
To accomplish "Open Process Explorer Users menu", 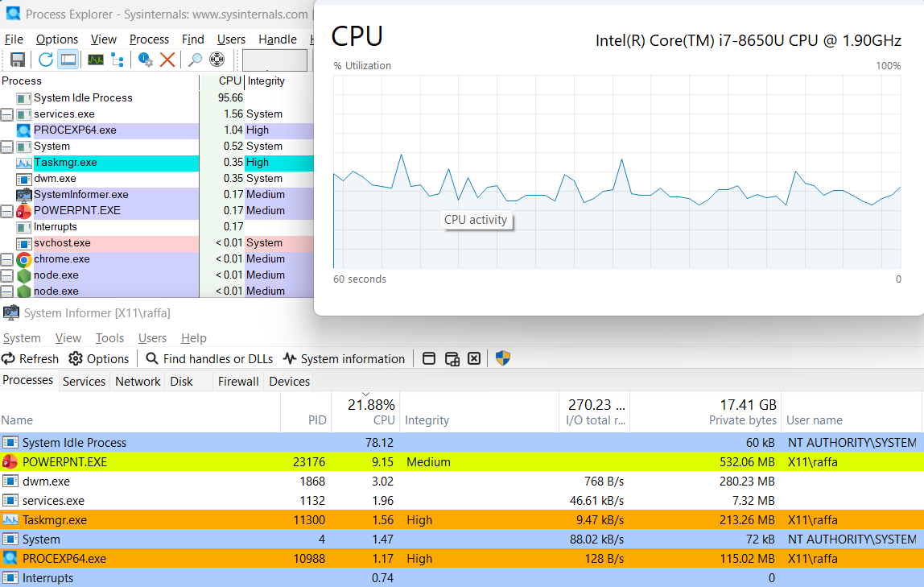I will point(231,39).
